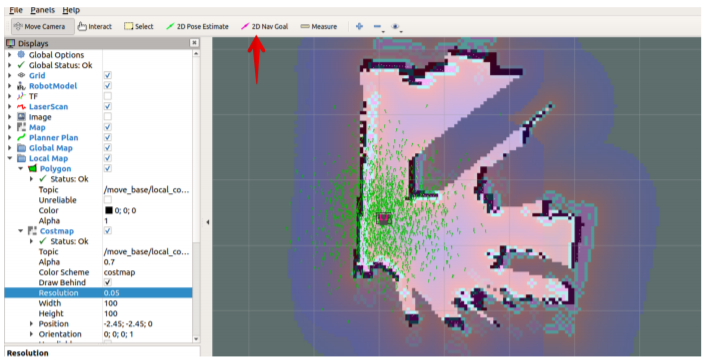Click the Interact hand tool
This screenshot has width=708, height=362.
[x=94, y=27]
